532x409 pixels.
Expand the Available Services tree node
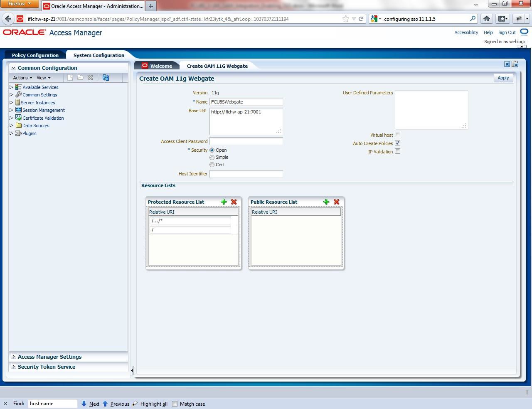coord(12,87)
